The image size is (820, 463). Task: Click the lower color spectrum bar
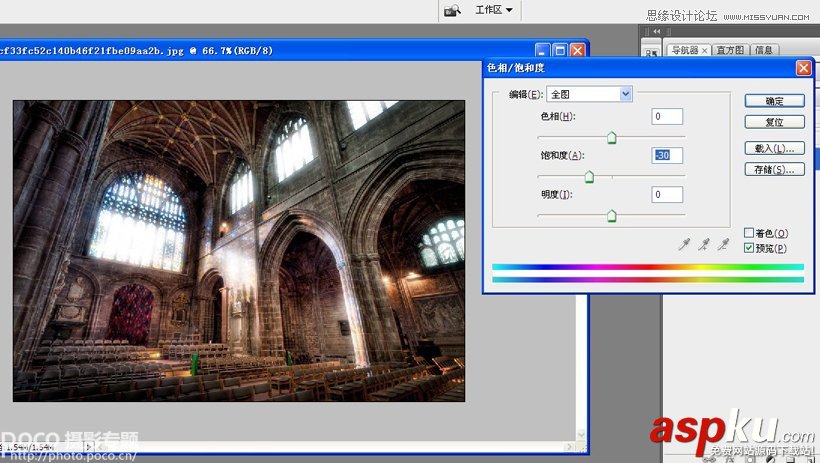tap(648, 279)
